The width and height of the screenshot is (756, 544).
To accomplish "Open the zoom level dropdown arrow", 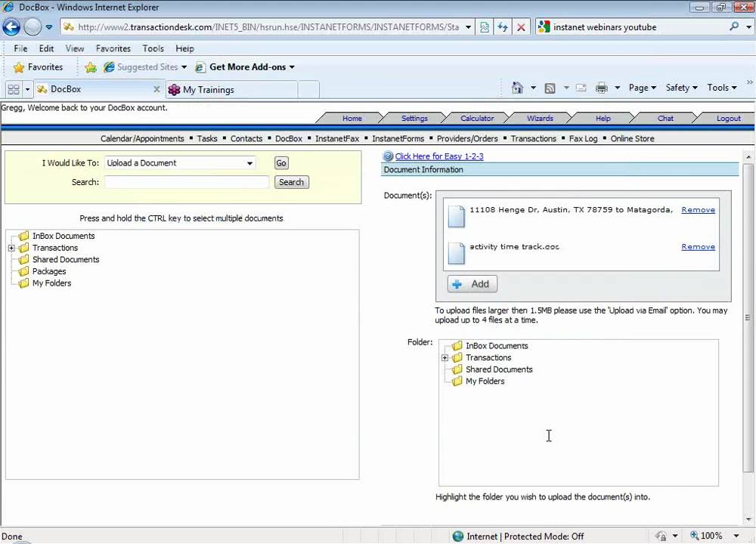I will (736, 536).
